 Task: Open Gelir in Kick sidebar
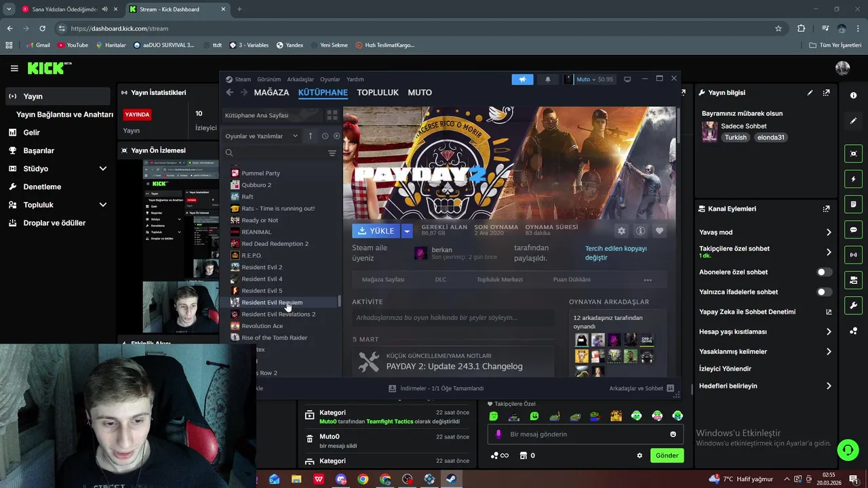(31, 133)
